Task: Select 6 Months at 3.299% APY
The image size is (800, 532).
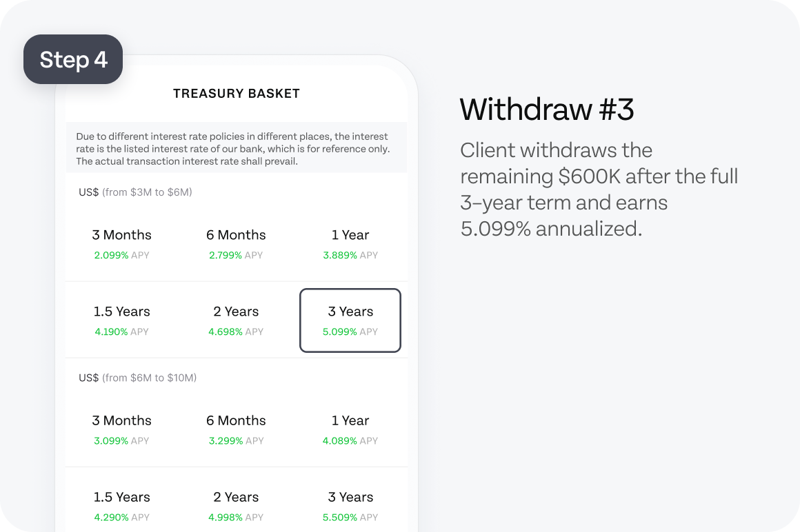Action: [x=236, y=429]
